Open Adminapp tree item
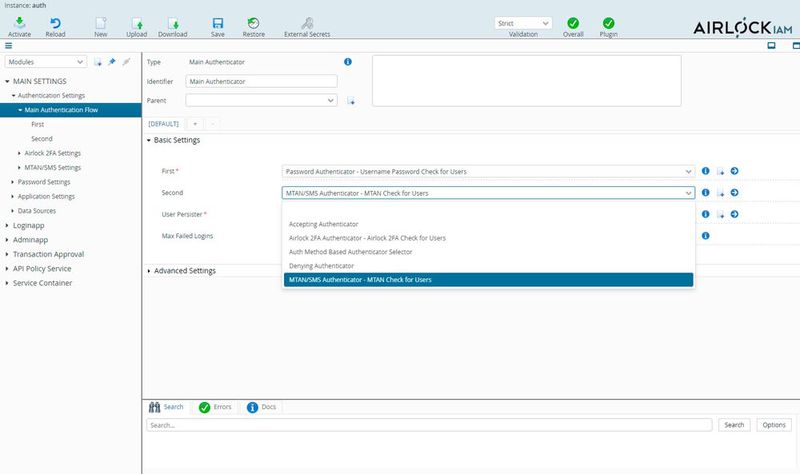 30,240
